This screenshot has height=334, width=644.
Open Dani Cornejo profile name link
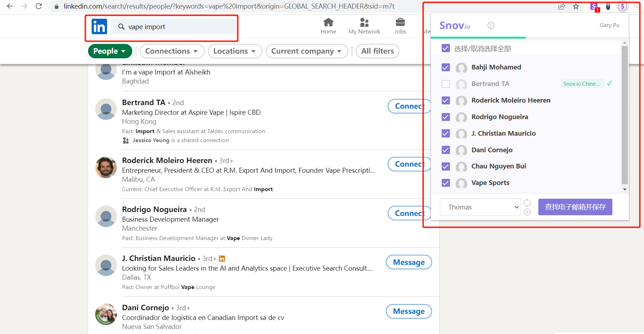coord(146,308)
